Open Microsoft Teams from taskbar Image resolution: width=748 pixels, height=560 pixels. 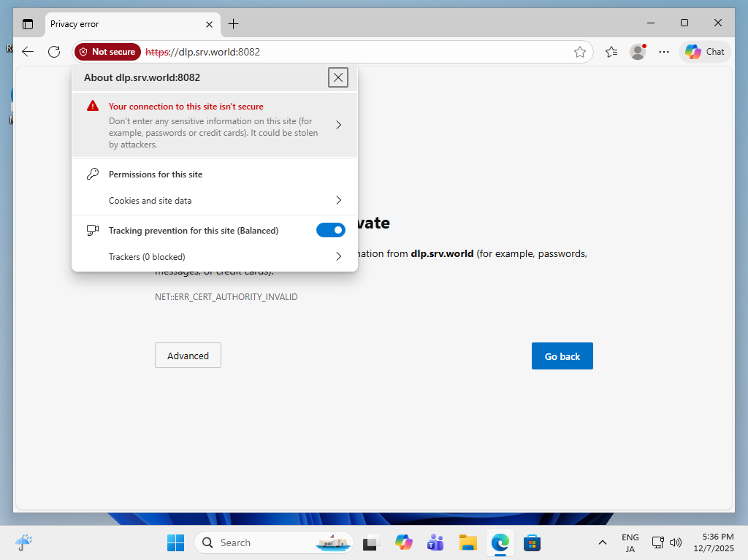click(435, 542)
